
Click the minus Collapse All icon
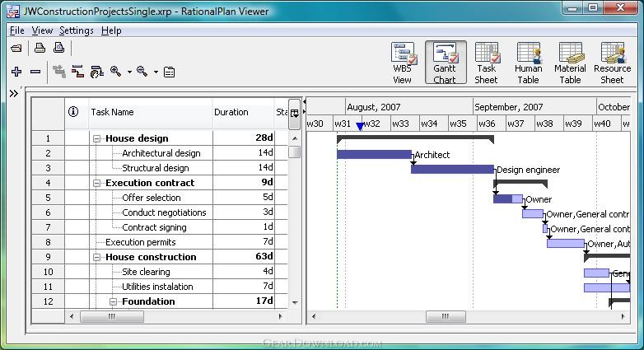[35, 72]
